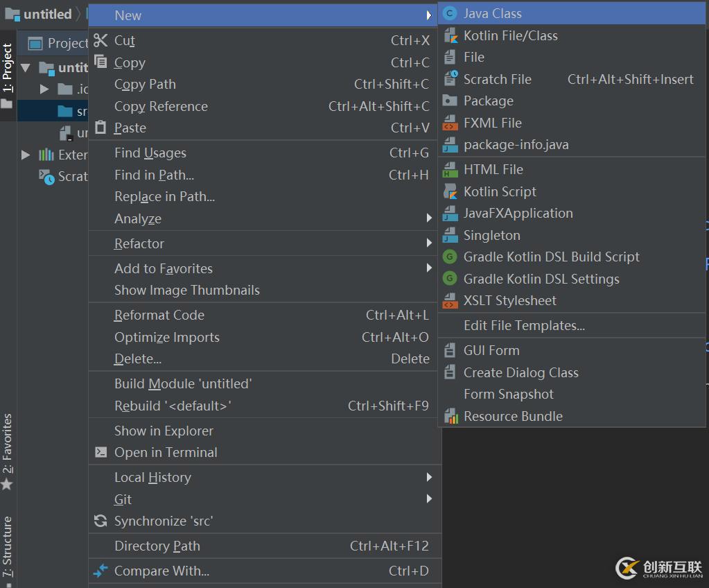This screenshot has height=588, width=709.
Task: Click the Create Dialog Class icon
Action: click(450, 372)
